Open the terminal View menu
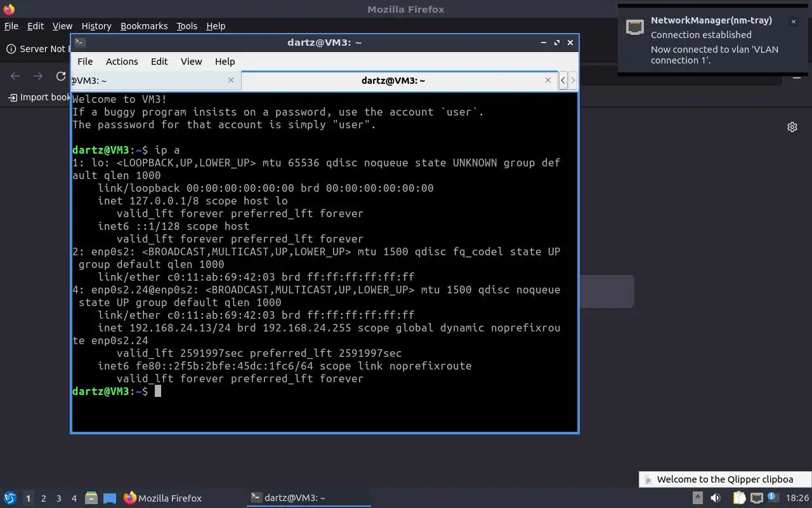The height and width of the screenshot is (508, 812). (x=191, y=62)
